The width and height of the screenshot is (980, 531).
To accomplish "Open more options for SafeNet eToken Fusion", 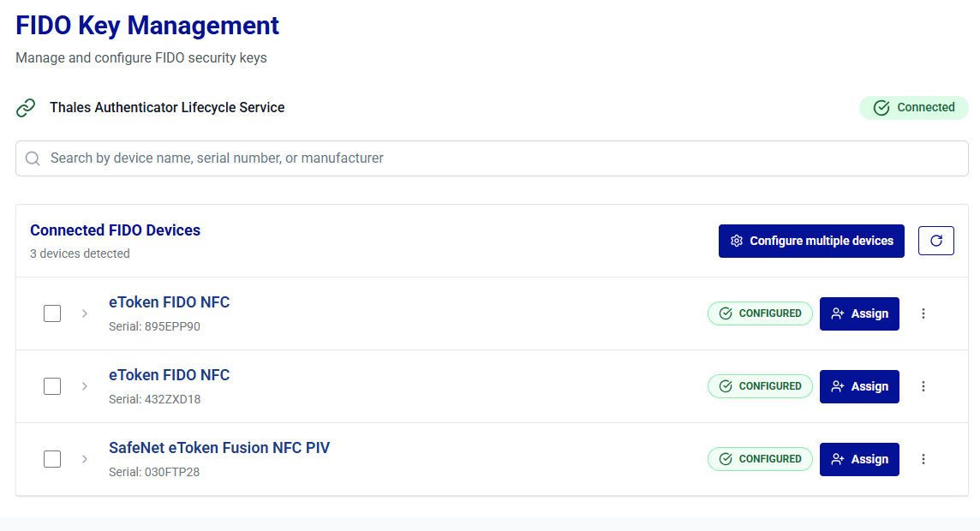I will (923, 459).
